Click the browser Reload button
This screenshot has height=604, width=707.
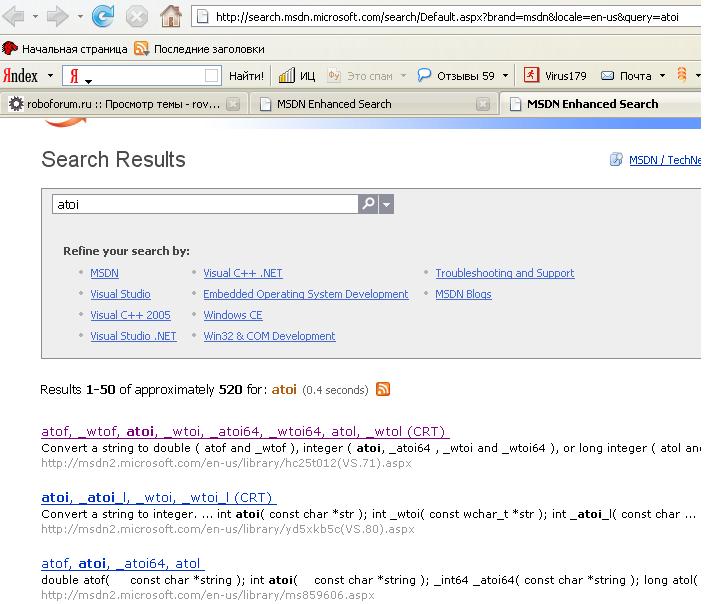coord(103,16)
